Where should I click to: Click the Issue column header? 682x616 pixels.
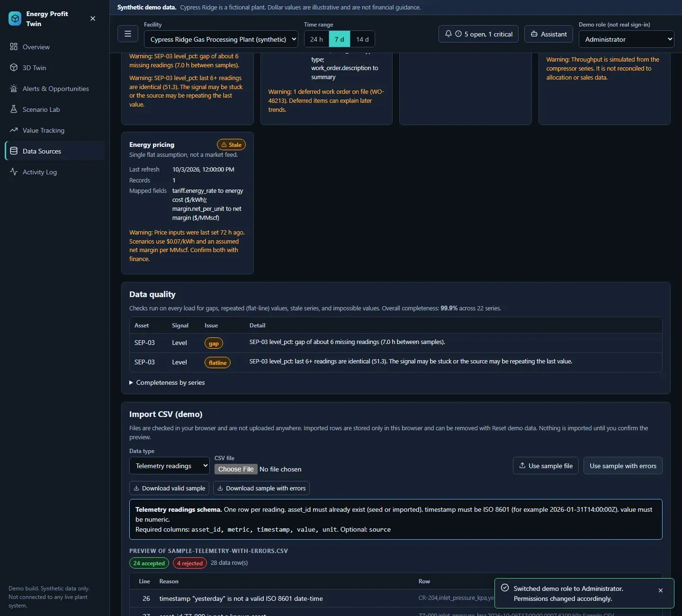click(211, 326)
